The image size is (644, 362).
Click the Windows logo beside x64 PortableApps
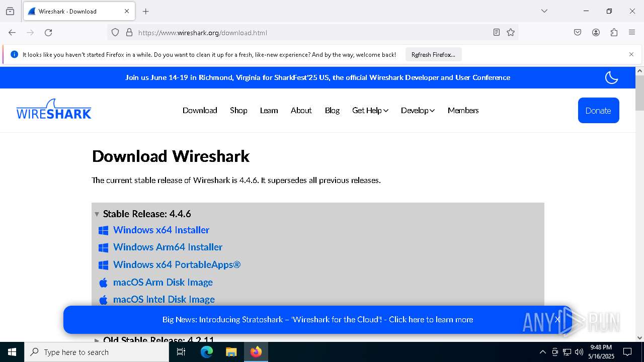104,265
